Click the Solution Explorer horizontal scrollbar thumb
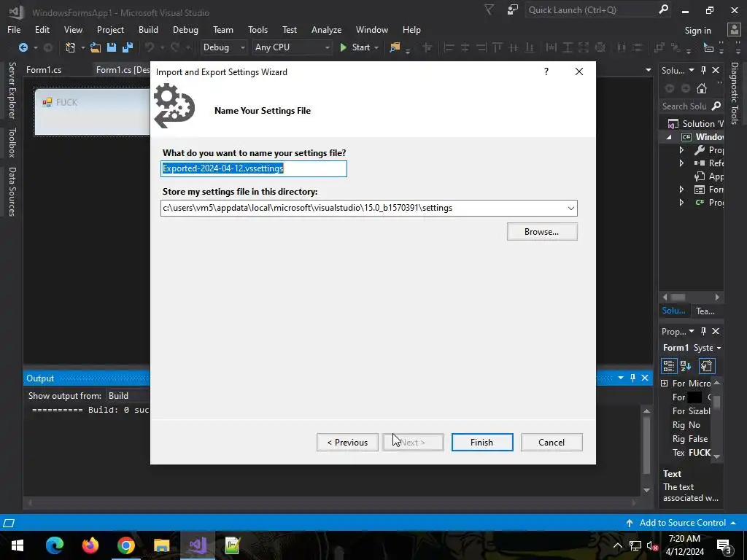Viewport: 747px width, 560px height. point(678,297)
